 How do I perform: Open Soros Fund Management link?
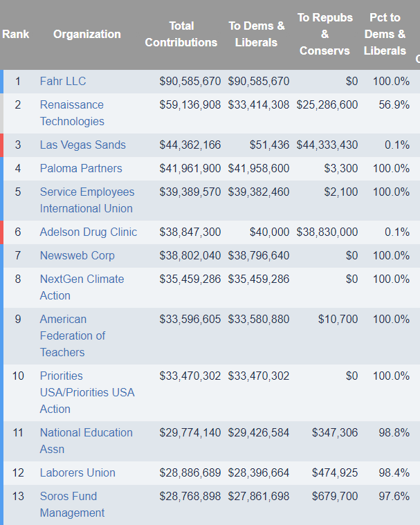72,504
